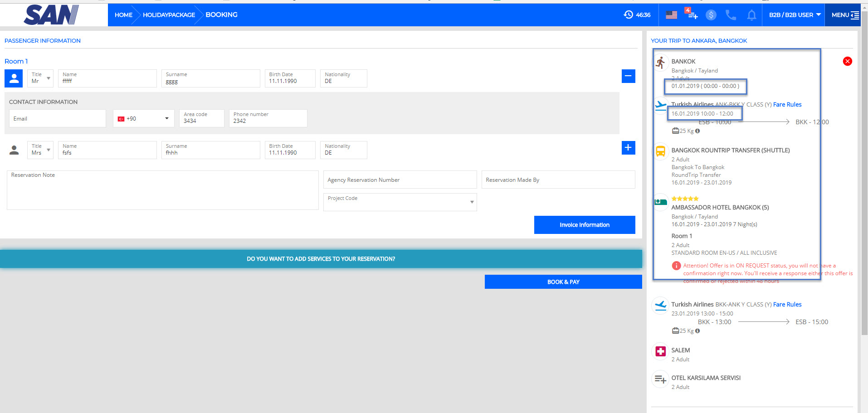
Task: Expand the +90 country code dropdown
Action: 143,119
